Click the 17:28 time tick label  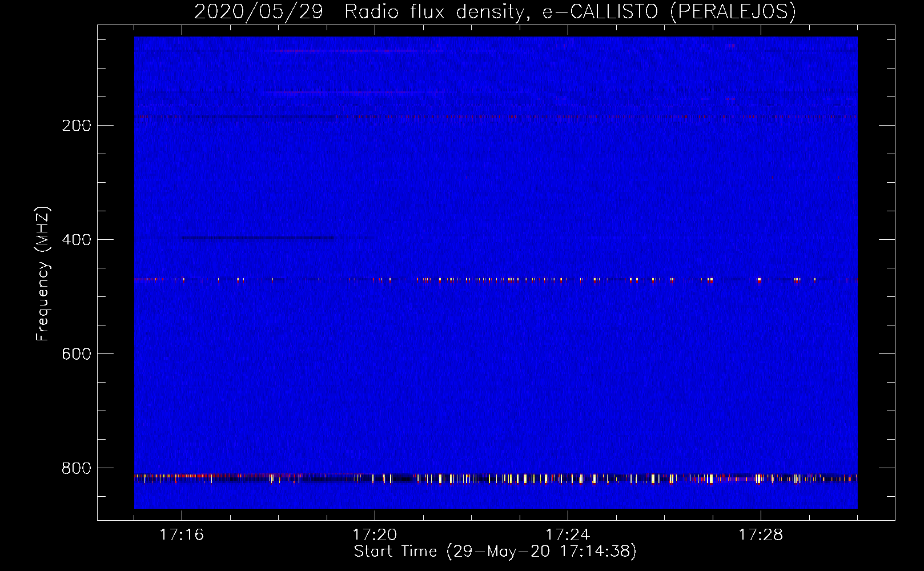coord(761,534)
